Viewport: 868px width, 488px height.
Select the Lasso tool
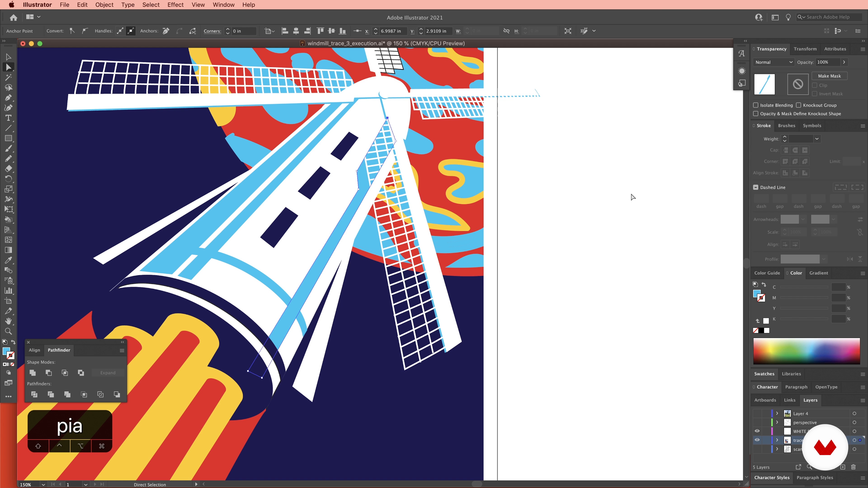[x=8, y=88]
